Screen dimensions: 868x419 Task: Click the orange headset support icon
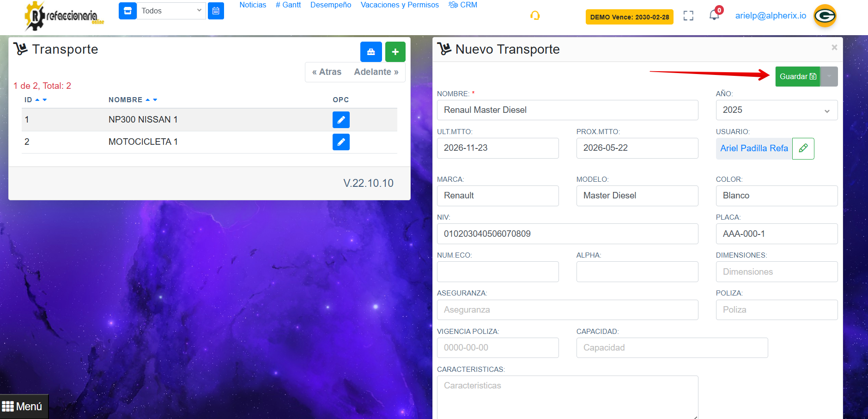(535, 16)
